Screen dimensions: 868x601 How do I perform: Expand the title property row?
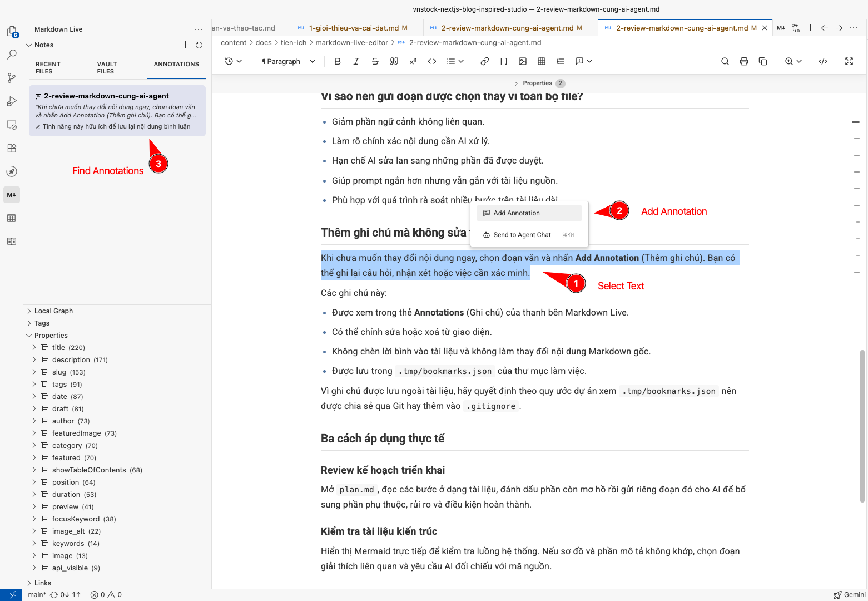click(117, 348)
